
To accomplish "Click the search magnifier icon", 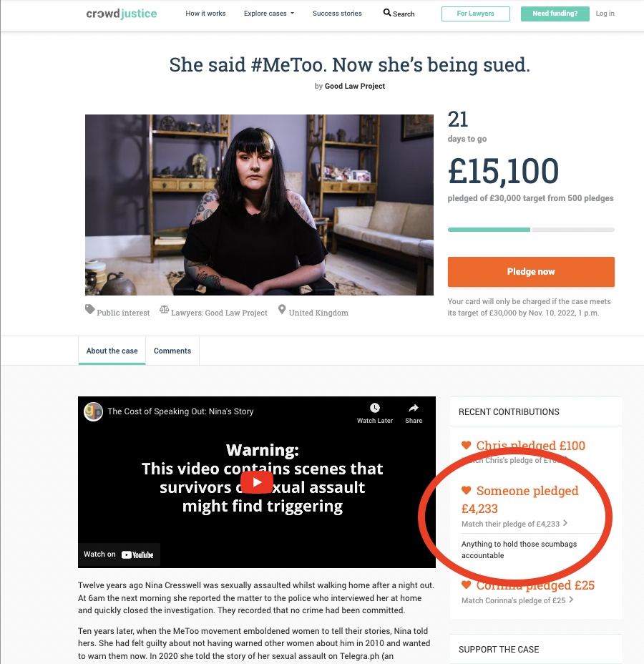I will point(387,13).
